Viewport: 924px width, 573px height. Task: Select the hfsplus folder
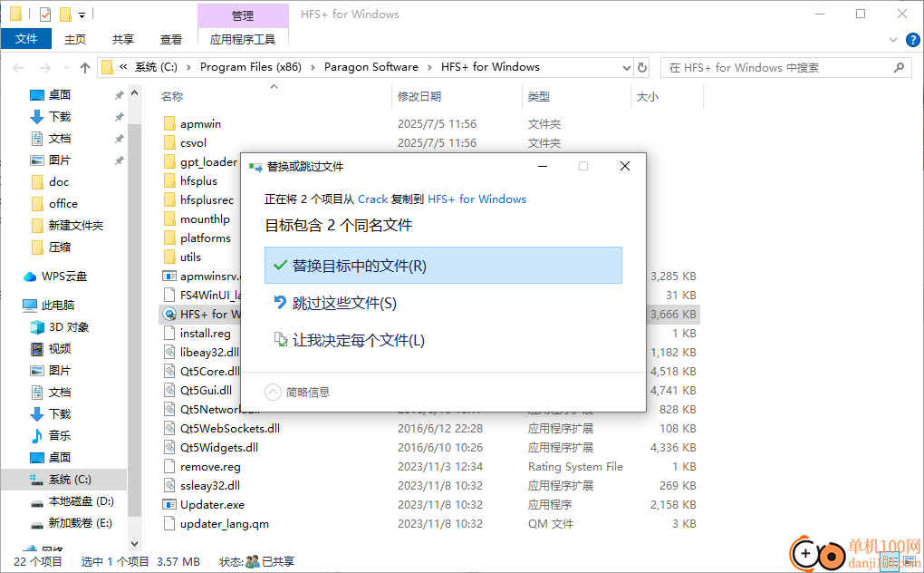click(x=198, y=181)
